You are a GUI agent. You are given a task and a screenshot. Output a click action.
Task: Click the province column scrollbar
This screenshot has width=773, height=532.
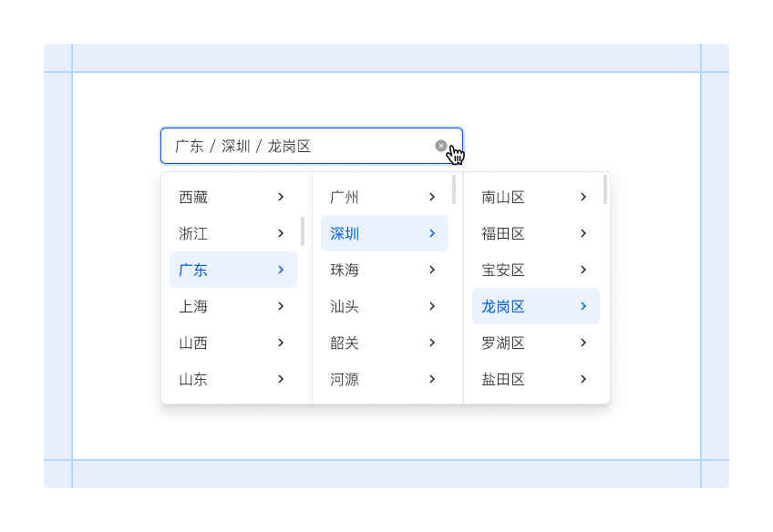(x=303, y=231)
